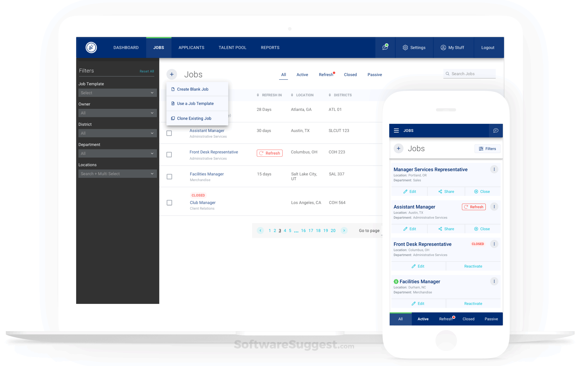Screen dimensions: 588x366
Task: Open the Job Template select dropdown
Action: click(118, 93)
